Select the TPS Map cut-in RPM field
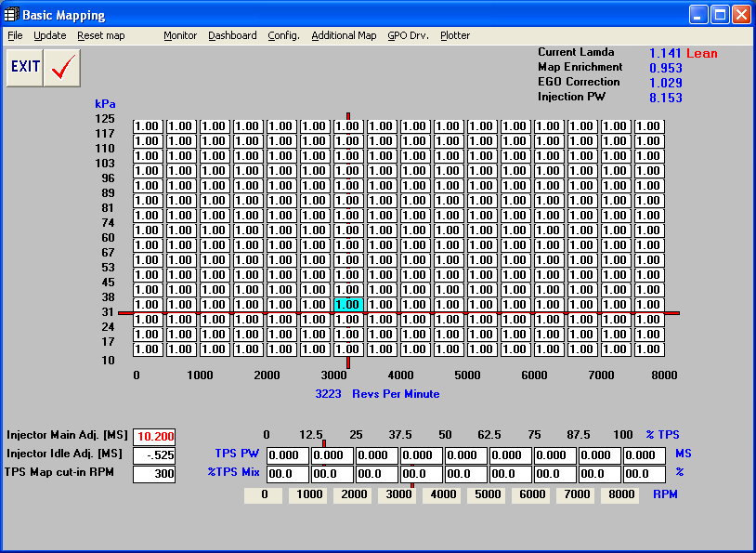The image size is (756, 553). (154, 474)
